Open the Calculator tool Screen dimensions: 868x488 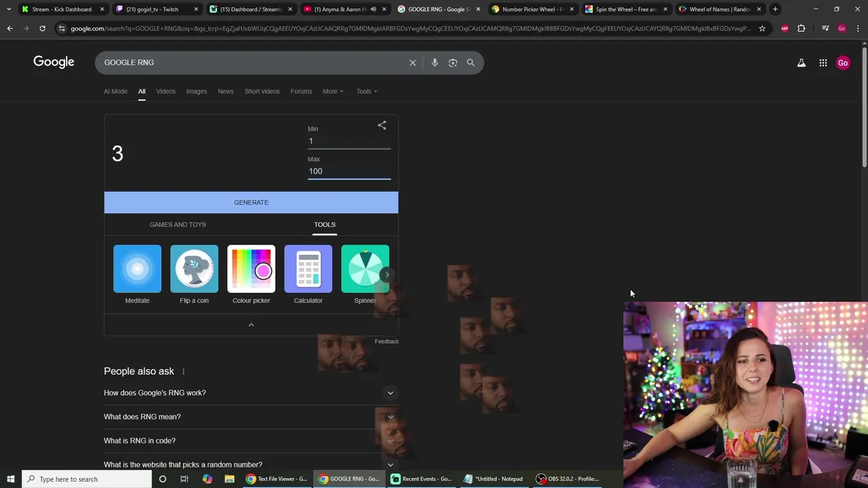[x=308, y=274]
